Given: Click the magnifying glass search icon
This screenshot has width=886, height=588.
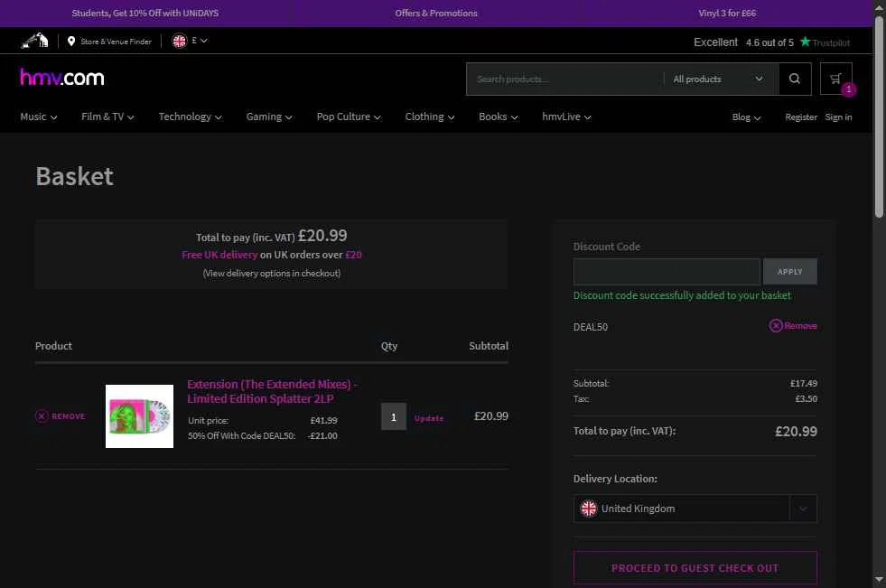Looking at the screenshot, I should click(x=794, y=79).
